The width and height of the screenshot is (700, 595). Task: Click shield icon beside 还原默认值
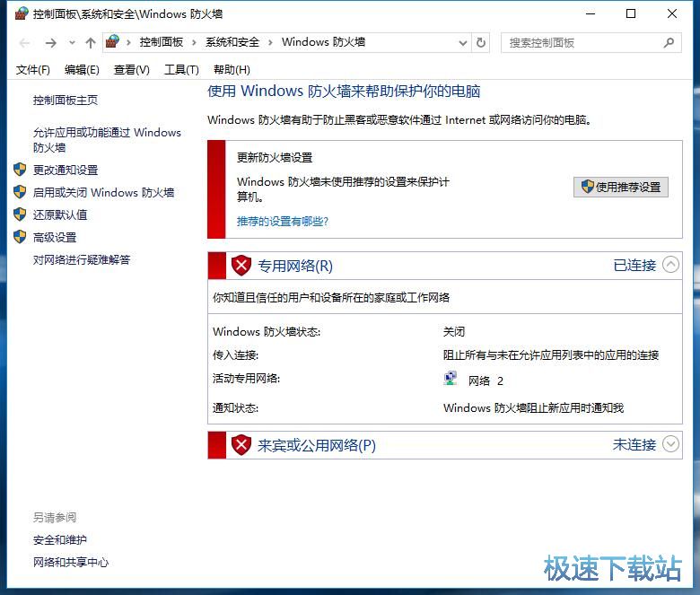coord(20,214)
